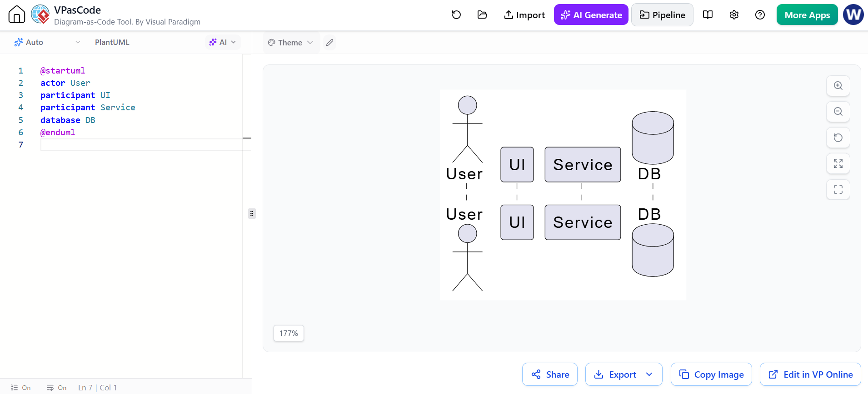Image resolution: width=868 pixels, height=394 pixels.
Task: Open the documentation book icon
Action: (x=708, y=15)
